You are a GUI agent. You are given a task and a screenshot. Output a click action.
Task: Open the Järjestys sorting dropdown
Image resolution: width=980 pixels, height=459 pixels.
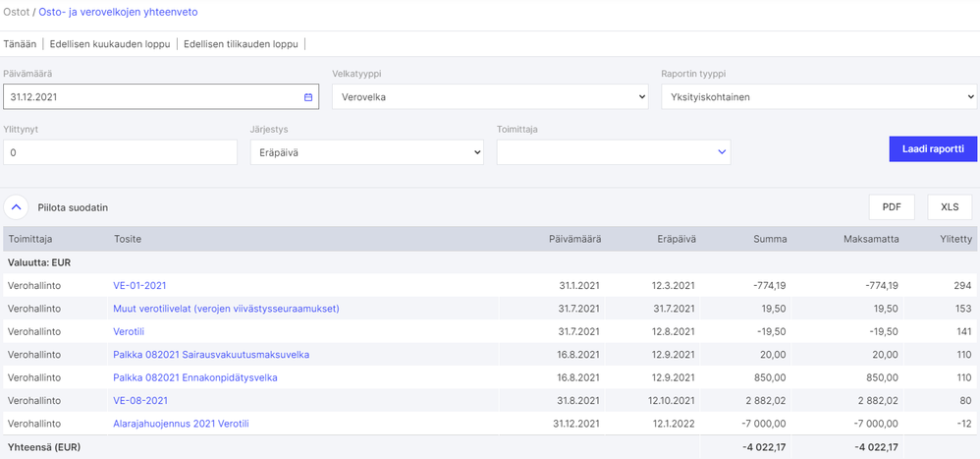pyautogui.click(x=366, y=152)
